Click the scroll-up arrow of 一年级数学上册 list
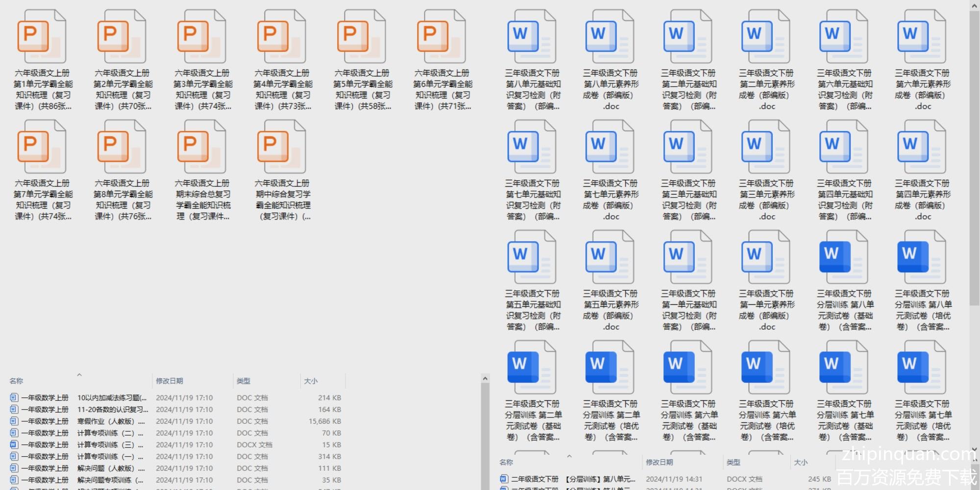This screenshot has width=980, height=490. coord(485,378)
